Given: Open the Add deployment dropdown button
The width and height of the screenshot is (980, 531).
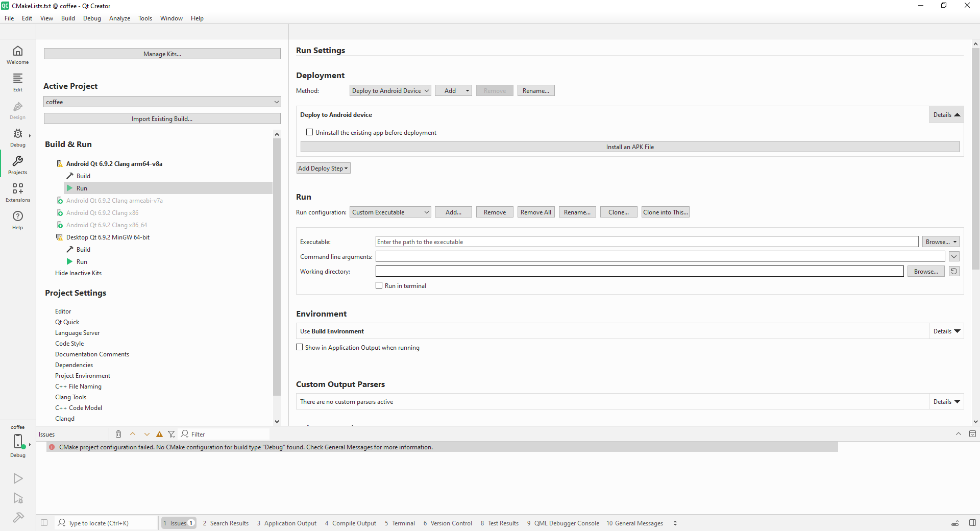Looking at the screenshot, I should (x=453, y=90).
